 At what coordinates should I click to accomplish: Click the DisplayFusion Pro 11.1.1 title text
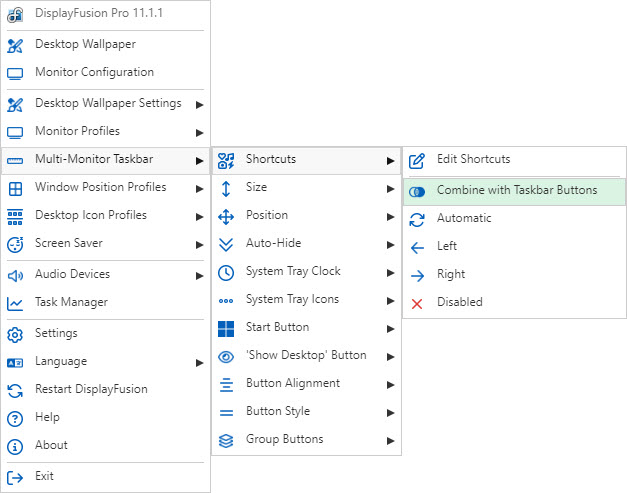pos(99,13)
